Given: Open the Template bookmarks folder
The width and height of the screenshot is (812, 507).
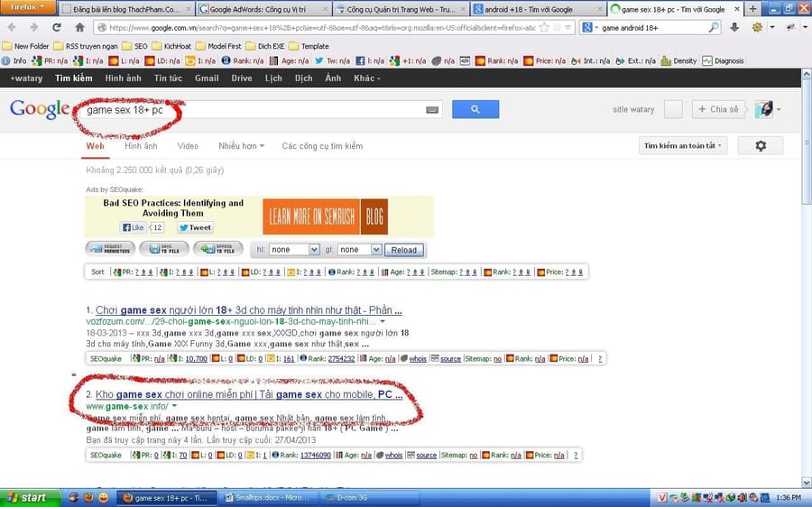Looking at the screenshot, I should tap(309, 46).
